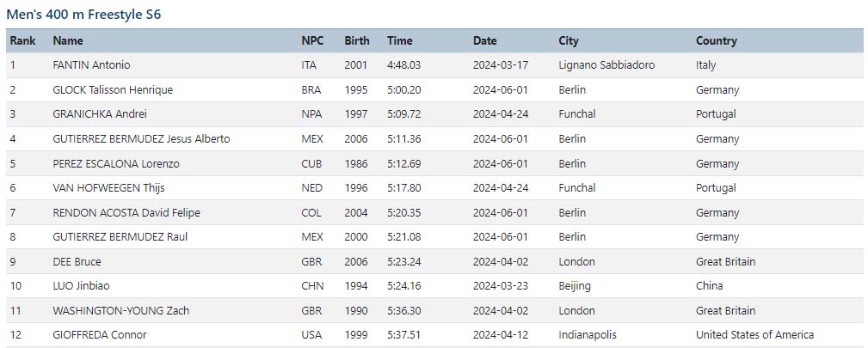Select WASHINGTON-YOUNG Zach in rank 11
Image resolution: width=868 pixels, height=348 pixels.
coord(120,311)
